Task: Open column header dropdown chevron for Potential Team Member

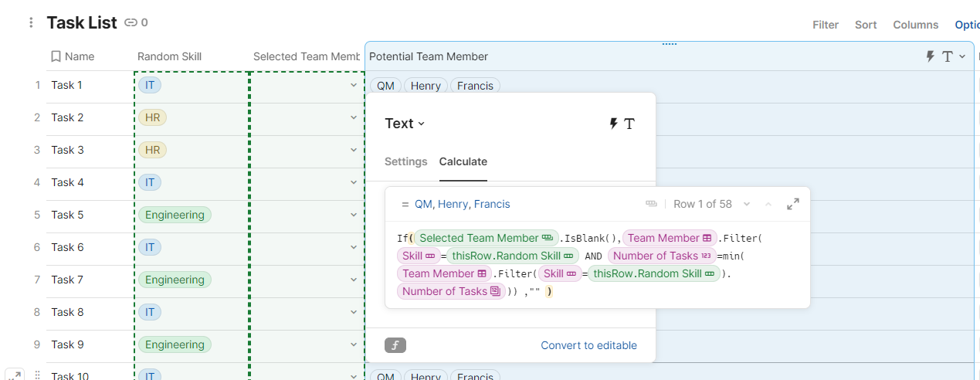Action: (962, 56)
